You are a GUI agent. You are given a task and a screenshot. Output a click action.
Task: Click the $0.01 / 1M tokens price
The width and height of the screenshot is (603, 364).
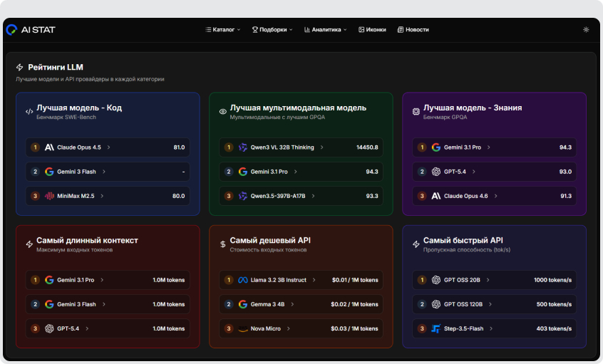354,280
